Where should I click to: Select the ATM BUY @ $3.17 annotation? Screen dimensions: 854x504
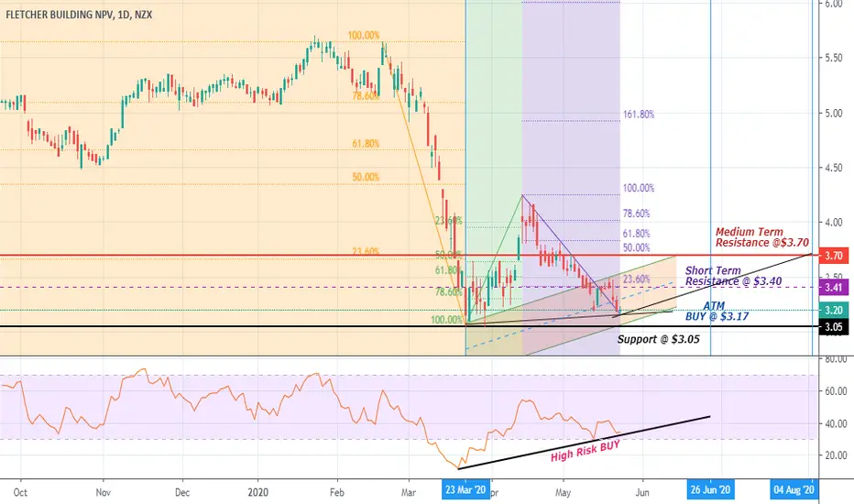pos(717,312)
